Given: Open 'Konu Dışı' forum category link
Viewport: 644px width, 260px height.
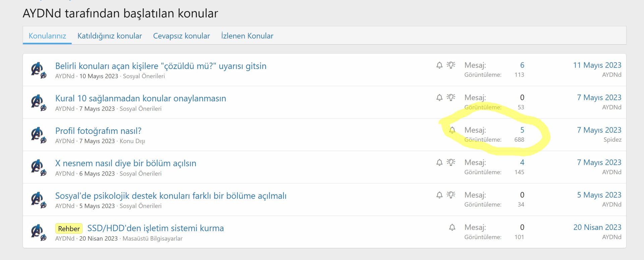Looking at the screenshot, I should [132, 141].
